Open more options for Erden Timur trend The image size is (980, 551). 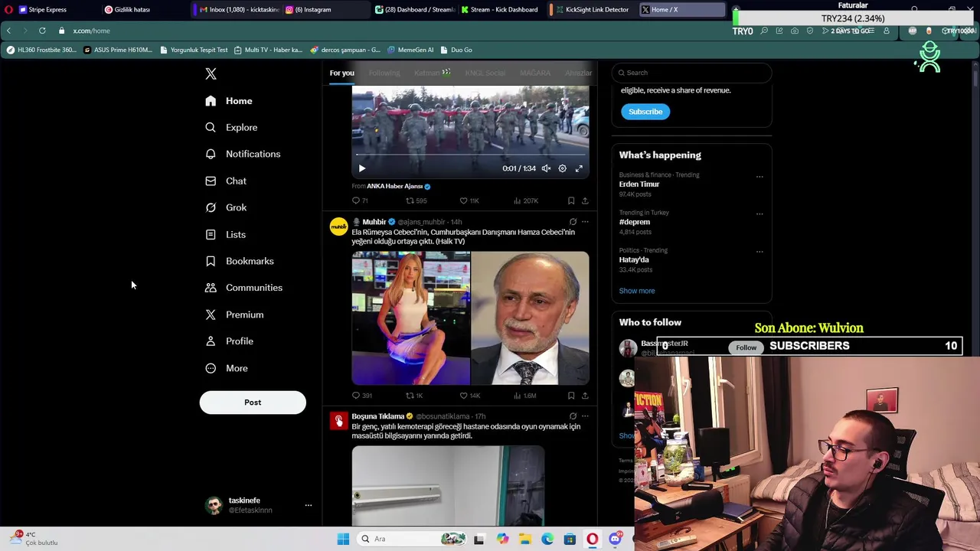click(759, 177)
